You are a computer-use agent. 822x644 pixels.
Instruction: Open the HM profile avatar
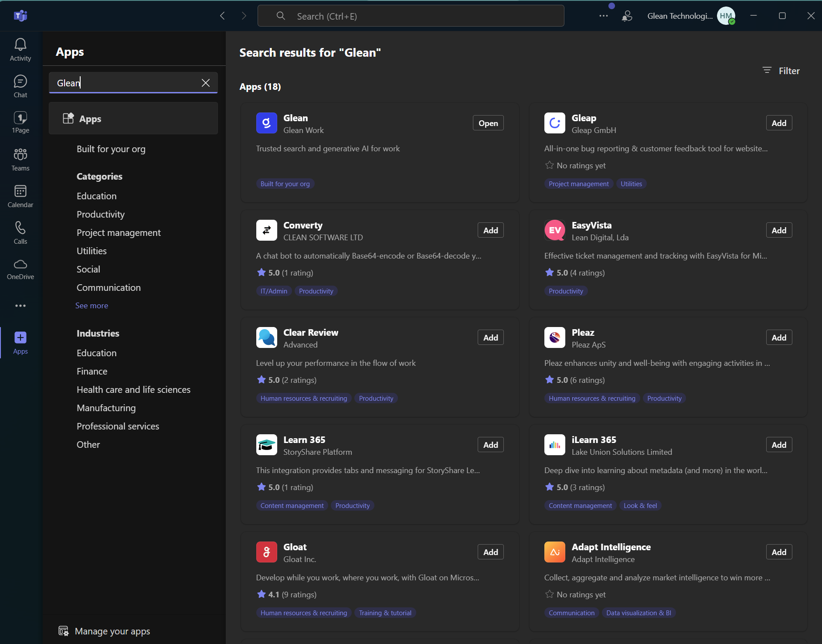coord(726,16)
